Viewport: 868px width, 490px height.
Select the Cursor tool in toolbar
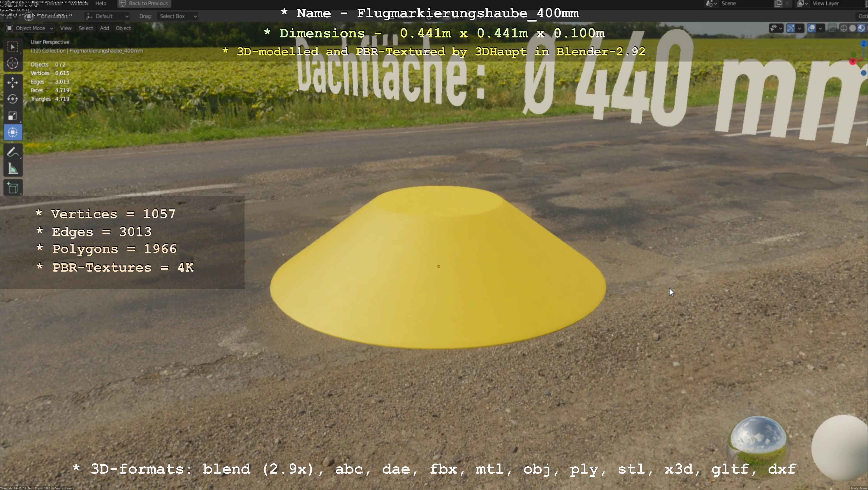pyautogui.click(x=13, y=63)
